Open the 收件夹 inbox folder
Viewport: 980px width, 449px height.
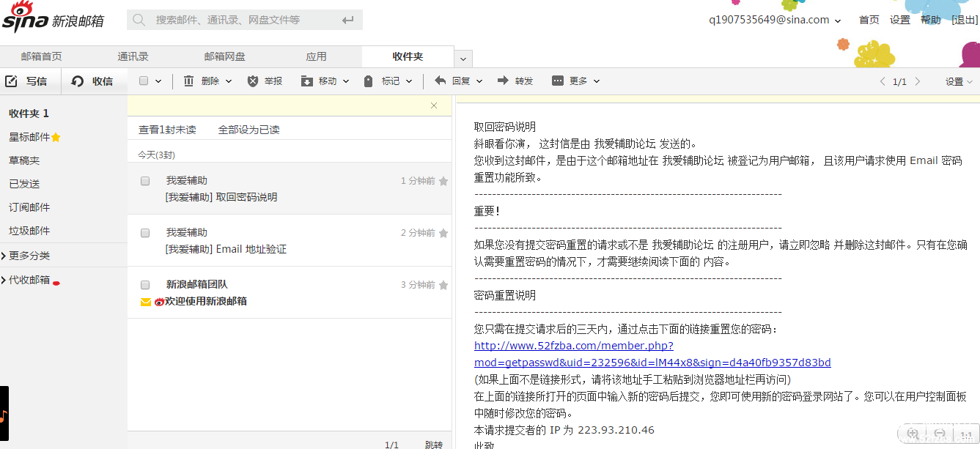tap(29, 114)
